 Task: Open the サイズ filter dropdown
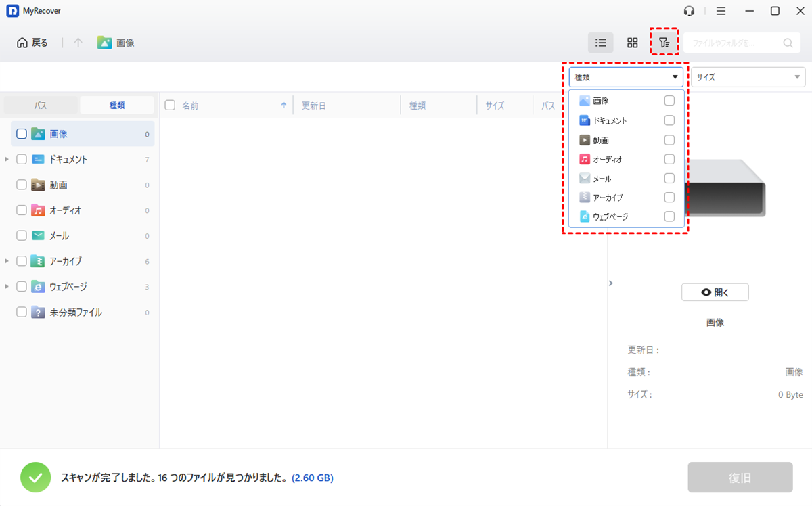point(748,77)
